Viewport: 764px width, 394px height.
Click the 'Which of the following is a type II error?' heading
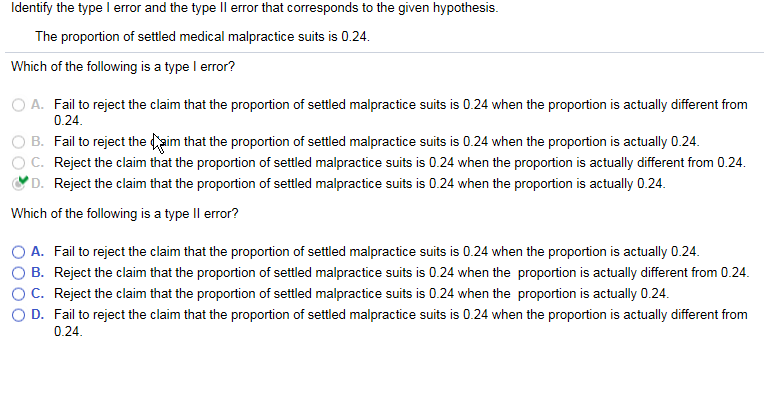coord(125,213)
